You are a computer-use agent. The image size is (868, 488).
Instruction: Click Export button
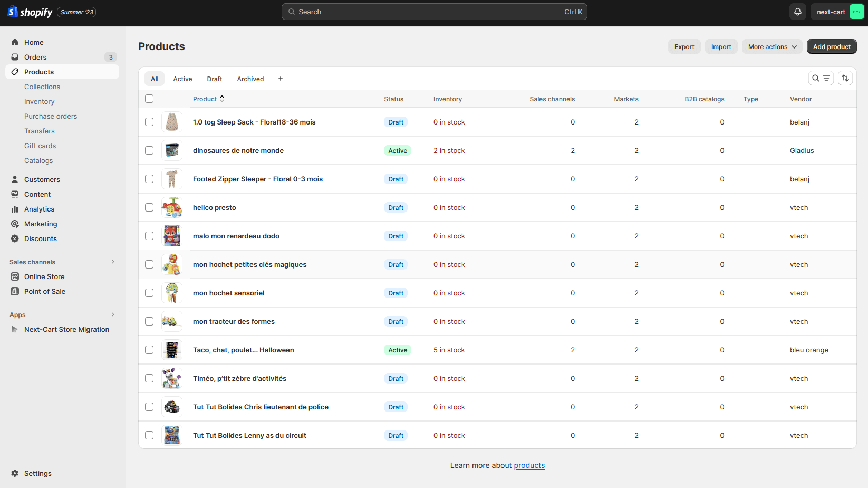[684, 46]
